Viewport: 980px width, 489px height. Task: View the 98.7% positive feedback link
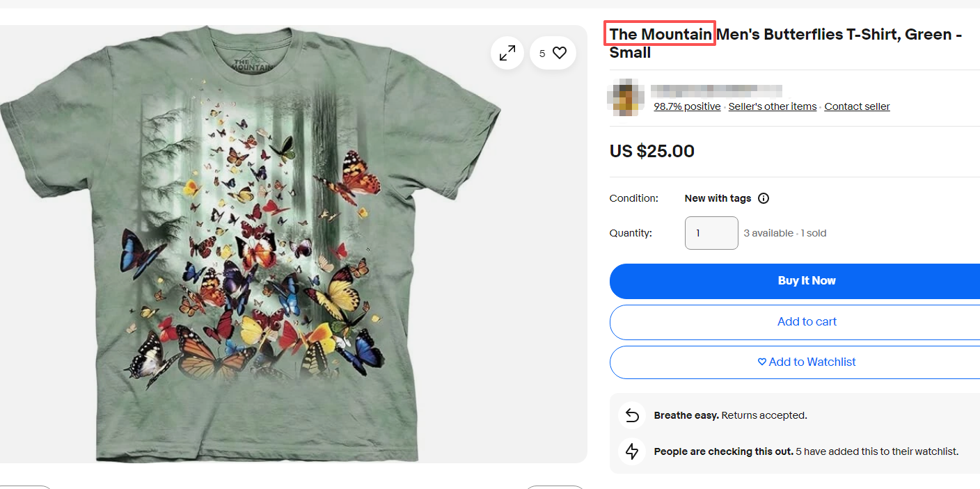(687, 106)
